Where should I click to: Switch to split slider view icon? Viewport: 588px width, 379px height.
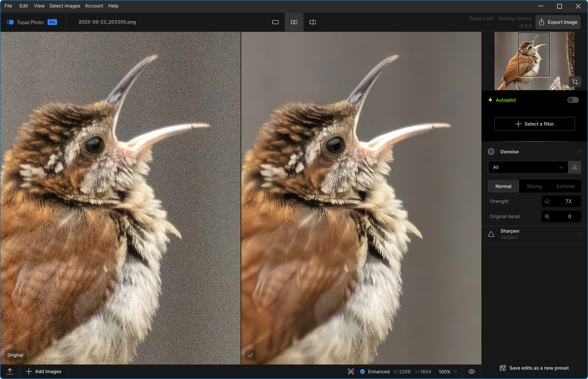(x=313, y=22)
